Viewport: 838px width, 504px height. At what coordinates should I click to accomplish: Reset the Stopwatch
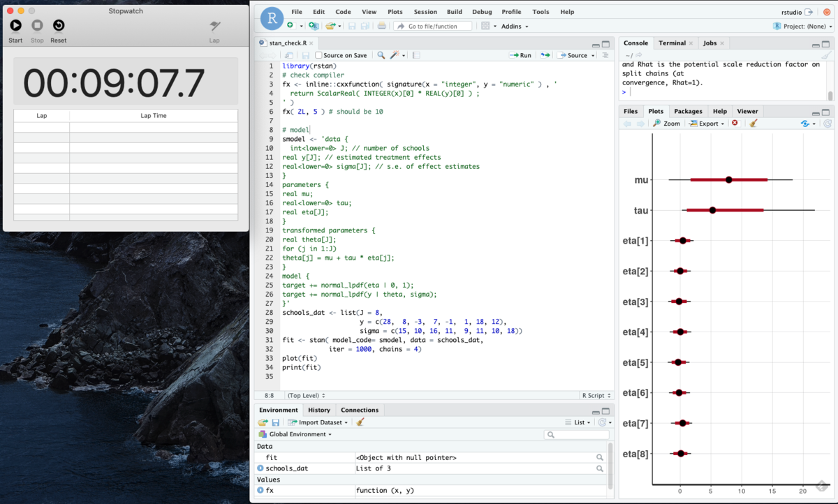point(59,26)
